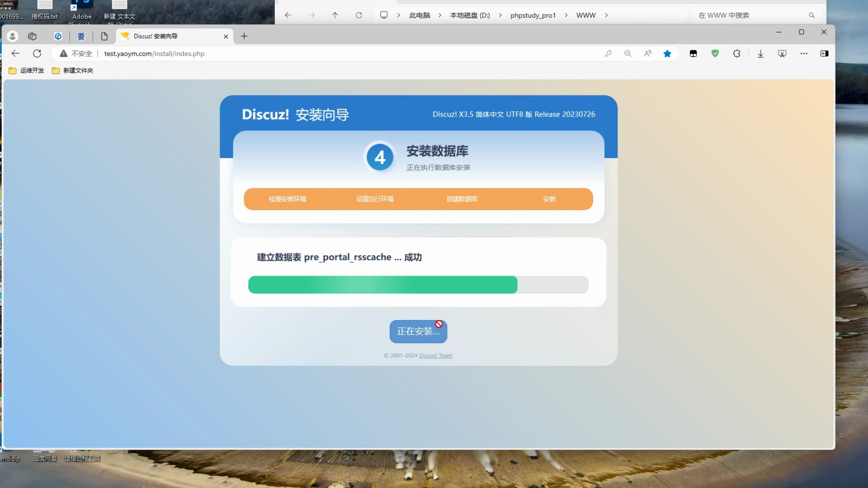Click the step 4 circle badge

(x=380, y=157)
